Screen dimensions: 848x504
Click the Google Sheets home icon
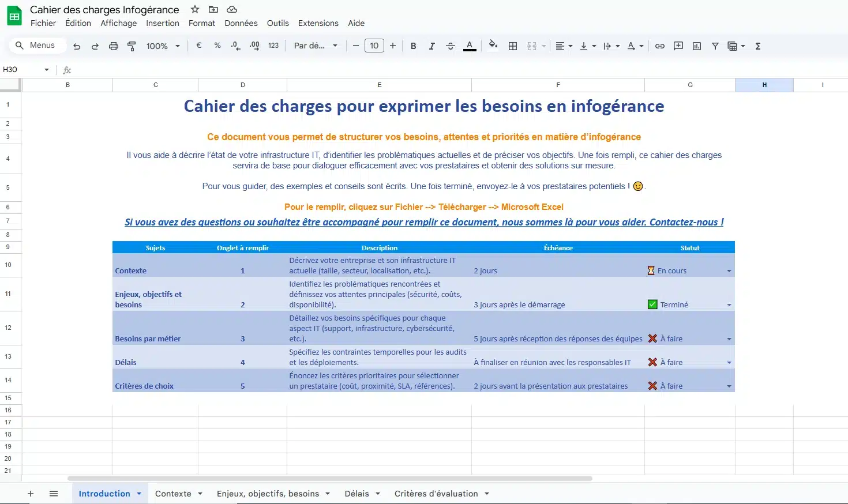[14, 16]
